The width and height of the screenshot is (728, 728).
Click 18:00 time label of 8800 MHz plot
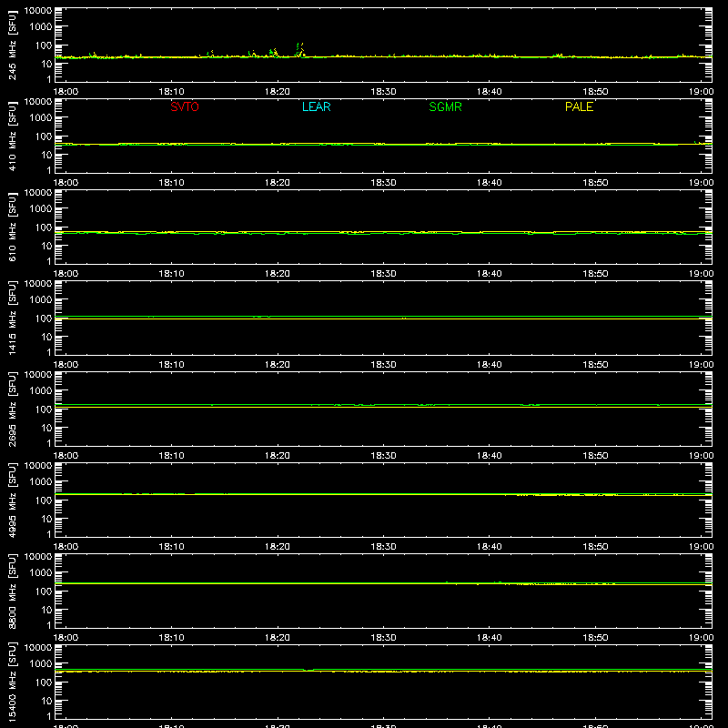(x=66, y=638)
